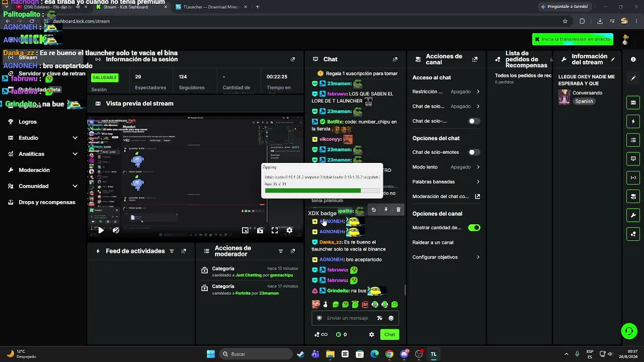Delete the hovered chat message
This screenshot has height=362, width=644.
click(x=398, y=210)
